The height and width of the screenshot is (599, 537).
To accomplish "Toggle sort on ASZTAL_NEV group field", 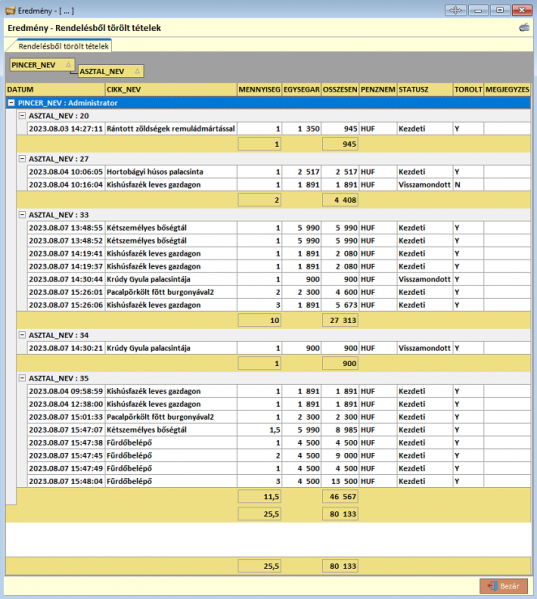I will [110, 71].
